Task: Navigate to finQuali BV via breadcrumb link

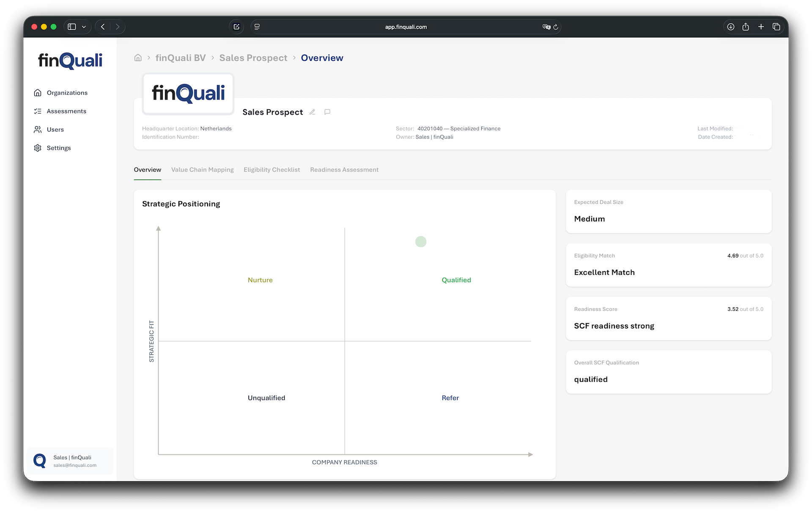Action: click(181, 57)
